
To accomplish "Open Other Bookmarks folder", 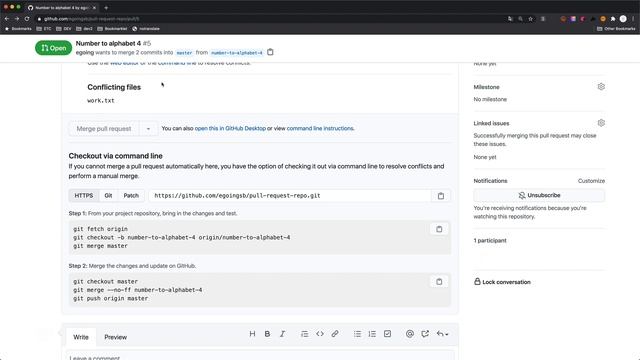I will 616,29.
